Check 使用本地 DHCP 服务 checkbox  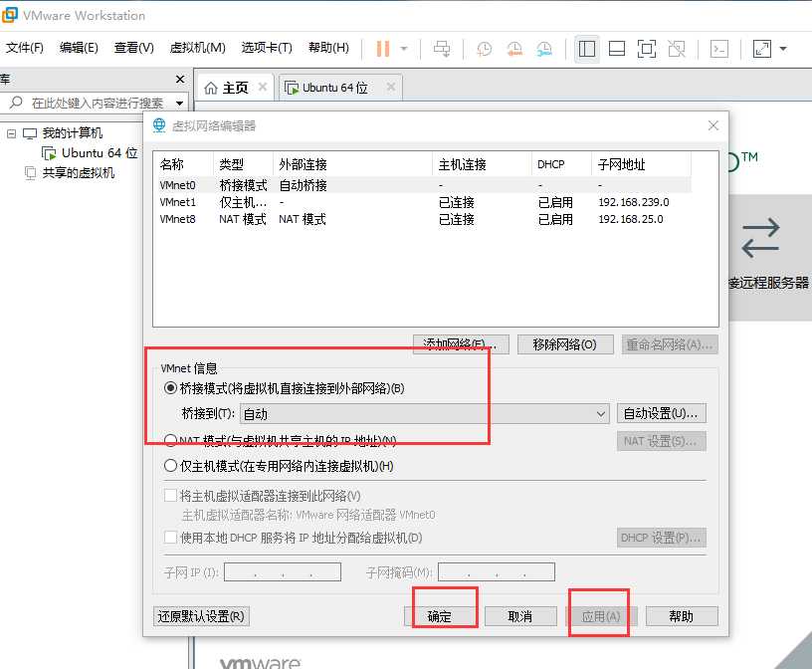(x=170, y=538)
